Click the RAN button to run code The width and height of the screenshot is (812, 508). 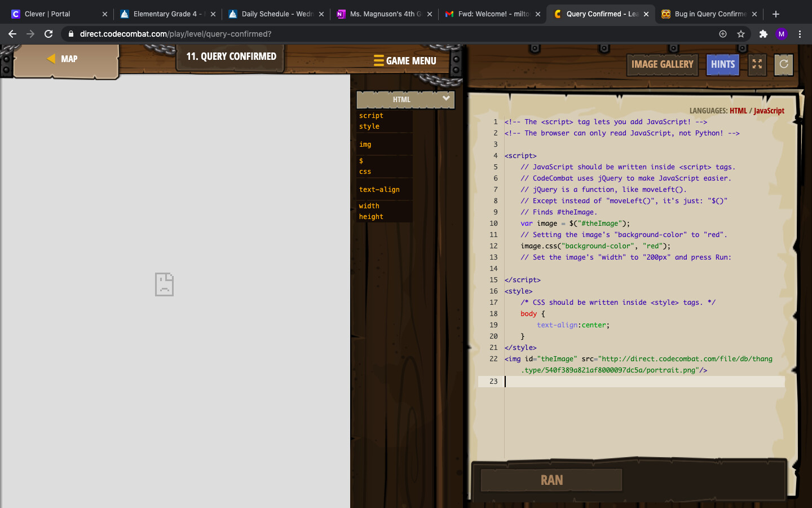551,480
